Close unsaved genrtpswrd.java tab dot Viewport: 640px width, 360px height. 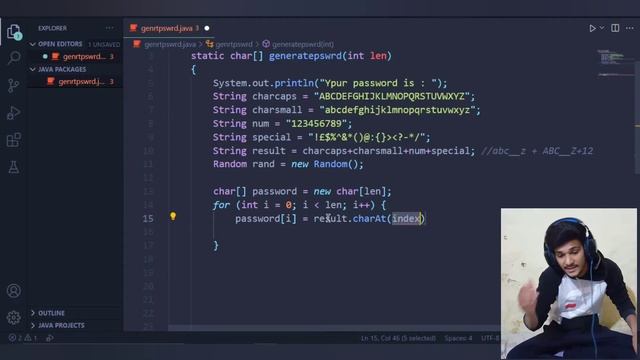pyautogui.click(x=207, y=28)
